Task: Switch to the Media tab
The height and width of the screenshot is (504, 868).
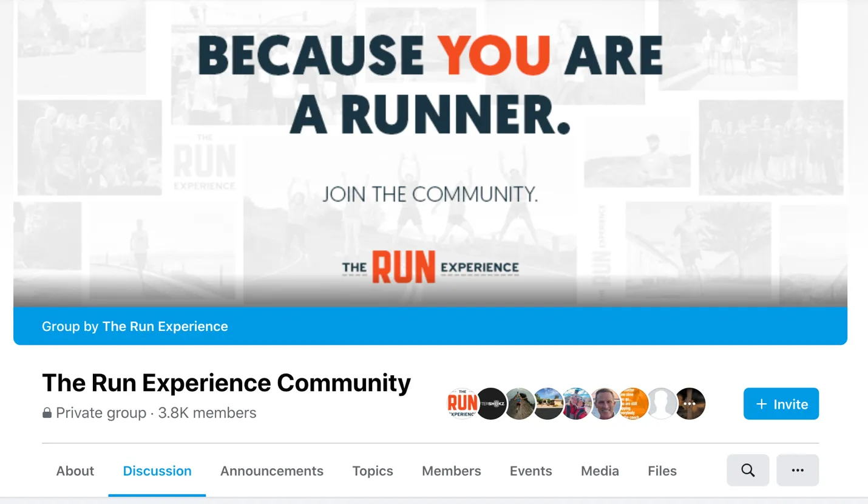Action: [600, 471]
